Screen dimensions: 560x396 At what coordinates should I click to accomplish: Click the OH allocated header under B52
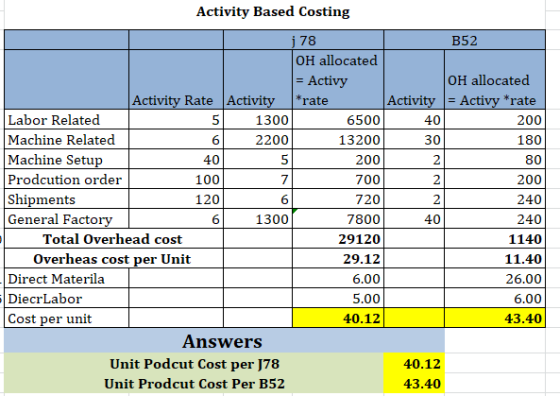coord(495,80)
